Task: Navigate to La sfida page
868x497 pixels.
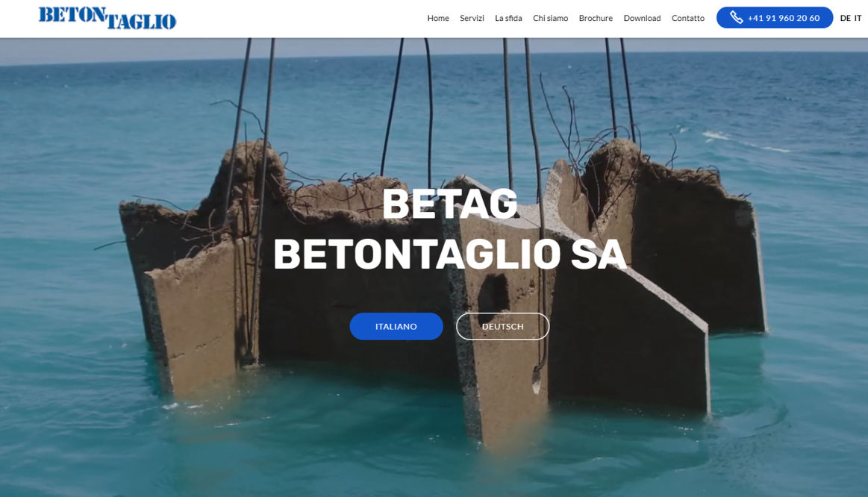Action: (x=508, y=18)
